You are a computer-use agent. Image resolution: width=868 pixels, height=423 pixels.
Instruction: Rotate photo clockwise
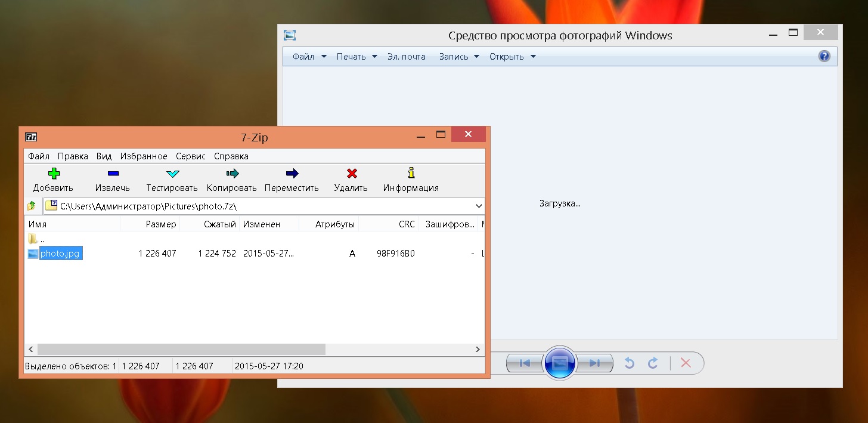coord(653,363)
